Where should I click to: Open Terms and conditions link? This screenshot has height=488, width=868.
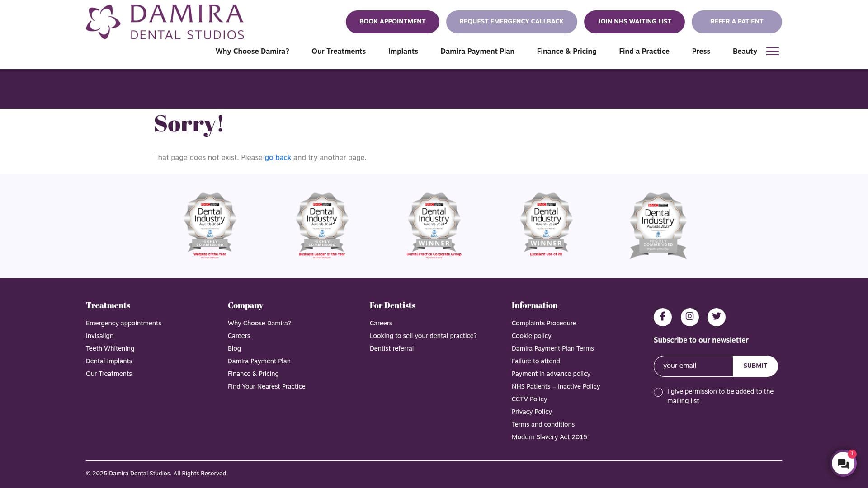tap(543, 424)
